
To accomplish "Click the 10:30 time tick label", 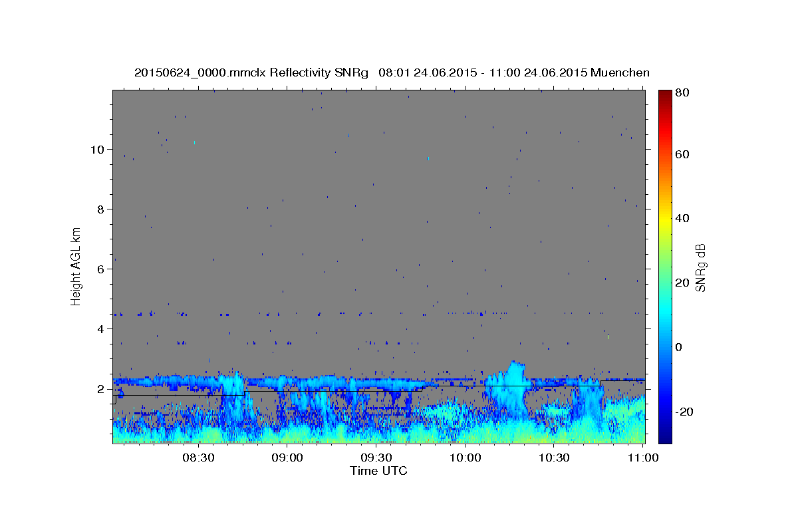I will click(x=553, y=458).
